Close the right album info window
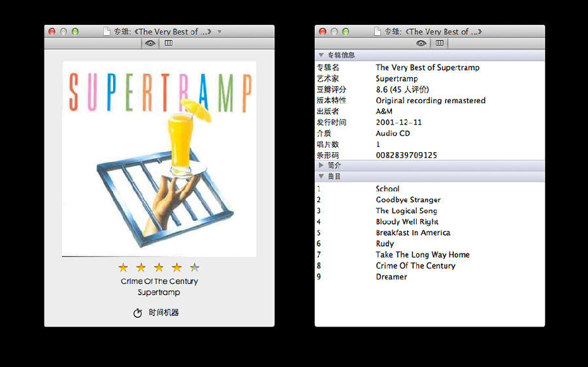Screen dimensions: 588x367 323,31
